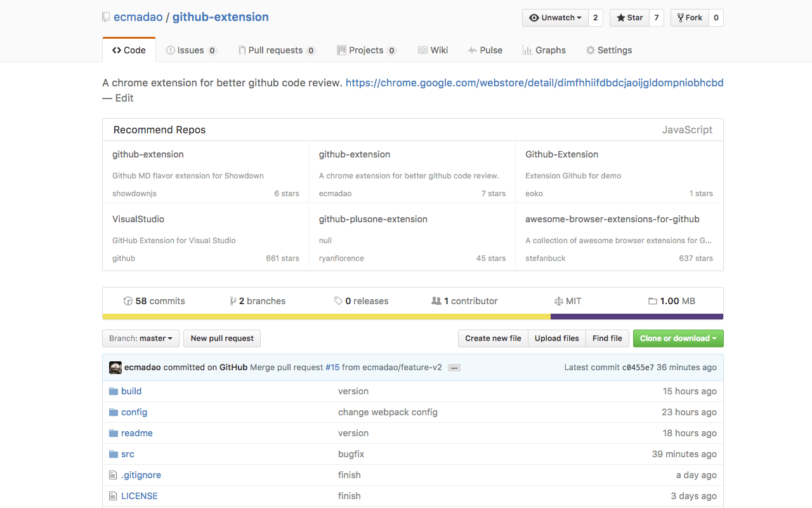Click the src folder icon
Image resolution: width=812 pixels, height=508 pixels.
[x=114, y=454]
